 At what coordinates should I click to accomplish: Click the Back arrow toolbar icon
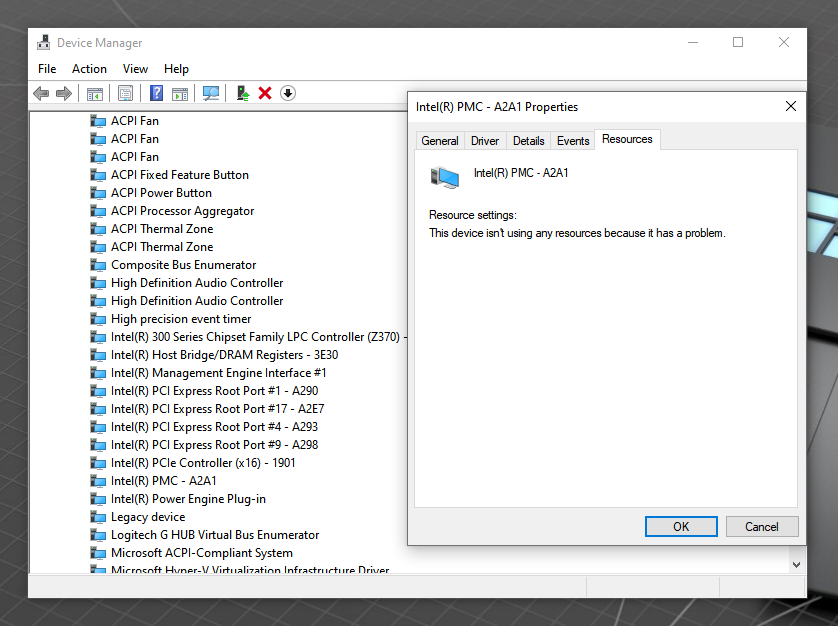click(41, 94)
